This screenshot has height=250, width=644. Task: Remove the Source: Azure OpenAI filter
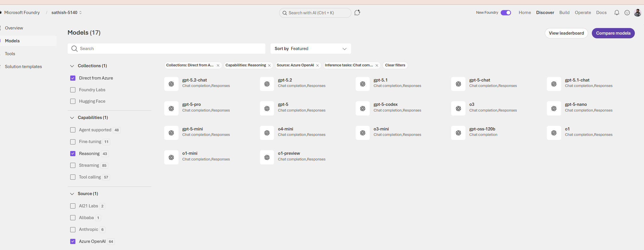point(318,66)
